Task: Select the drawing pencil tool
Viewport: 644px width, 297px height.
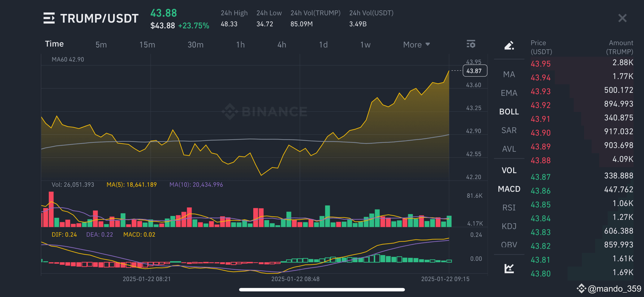Action: coord(509,45)
